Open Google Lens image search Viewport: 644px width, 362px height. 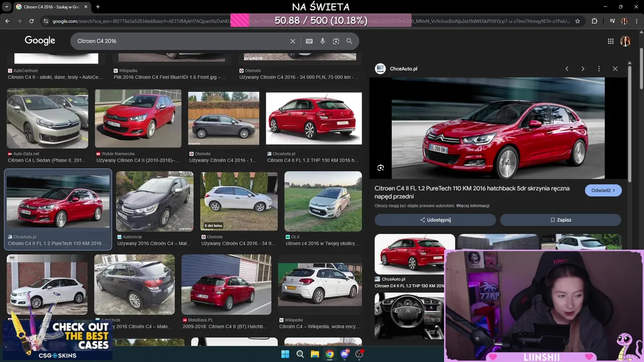(336, 41)
